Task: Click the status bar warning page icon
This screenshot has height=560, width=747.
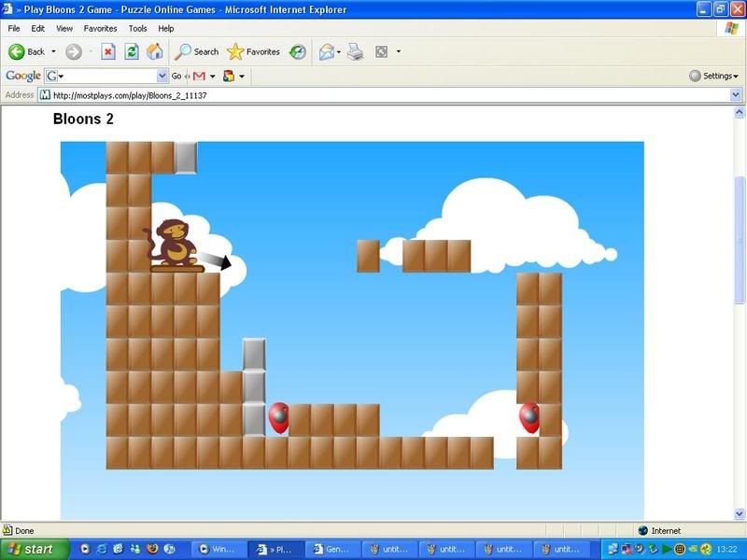Action: [7, 530]
